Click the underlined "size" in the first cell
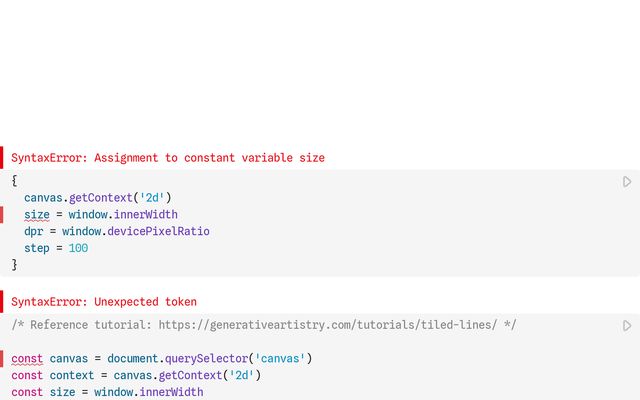This screenshot has width=640, height=400. (x=37, y=215)
